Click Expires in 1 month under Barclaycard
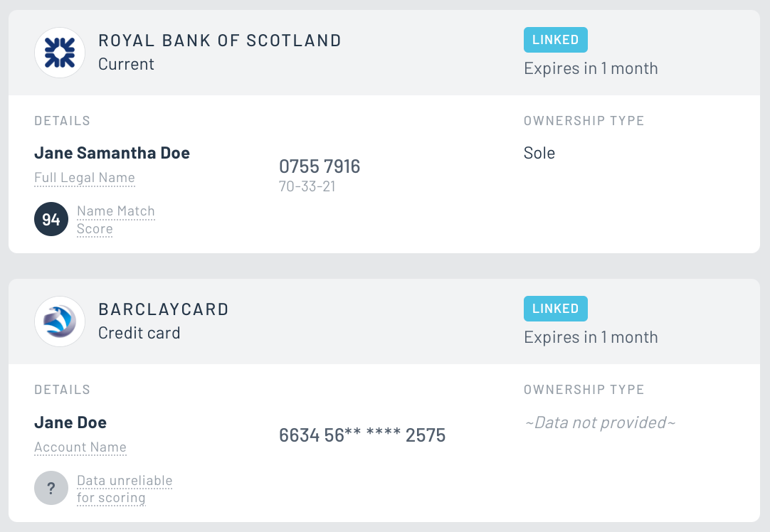This screenshot has width=770, height=532. [591, 337]
